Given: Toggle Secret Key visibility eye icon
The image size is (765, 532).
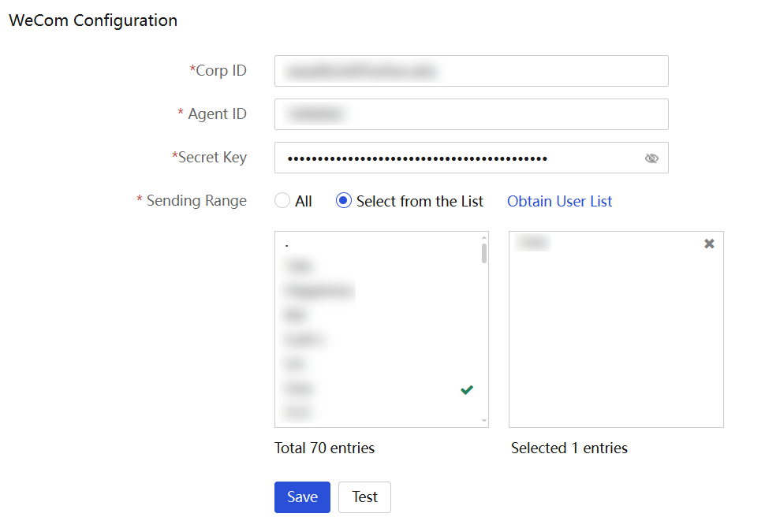Looking at the screenshot, I should (651, 158).
